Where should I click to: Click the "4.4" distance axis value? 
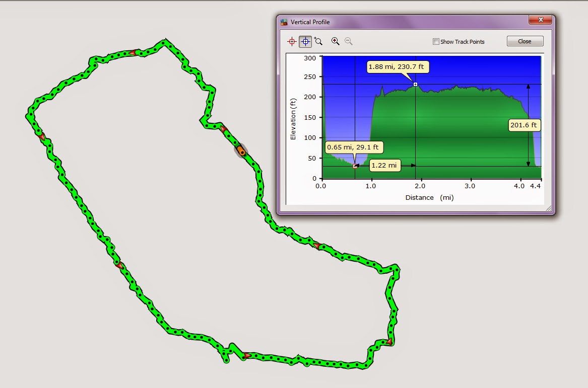pos(535,186)
